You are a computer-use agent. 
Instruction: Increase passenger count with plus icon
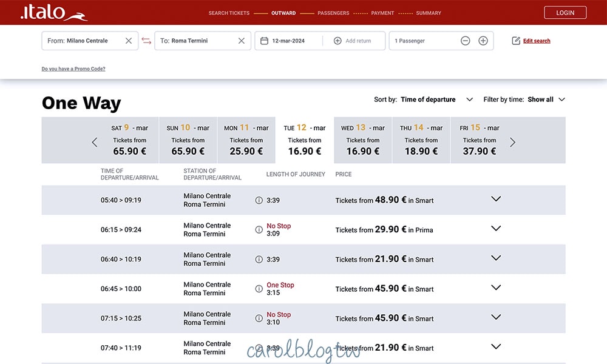point(483,41)
